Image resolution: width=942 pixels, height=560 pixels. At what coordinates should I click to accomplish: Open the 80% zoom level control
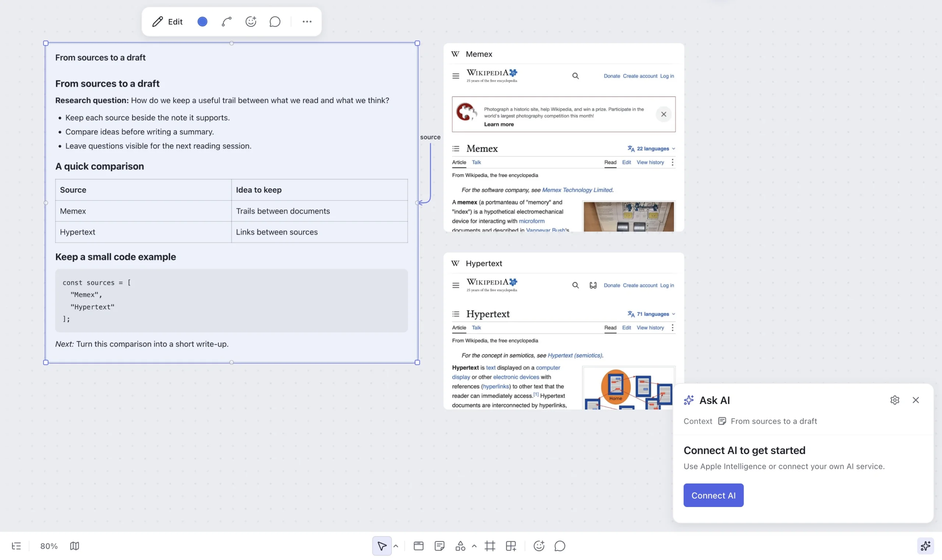click(x=49, y=546)
